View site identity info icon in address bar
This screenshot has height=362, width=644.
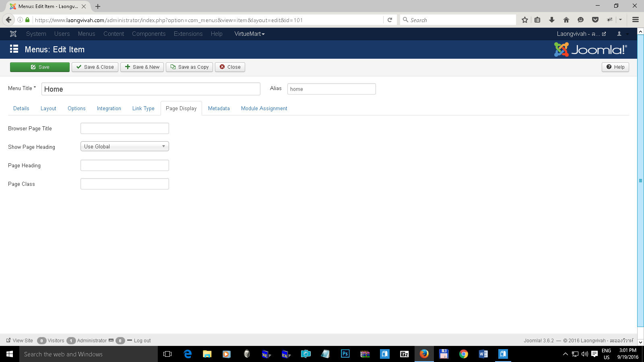(x=20, y=20)
